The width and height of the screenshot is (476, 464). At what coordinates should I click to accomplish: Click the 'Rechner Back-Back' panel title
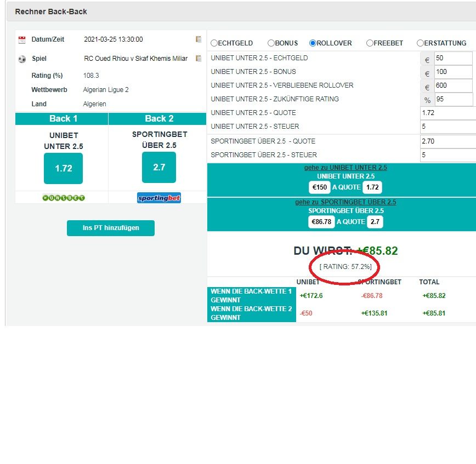point(51,12)
